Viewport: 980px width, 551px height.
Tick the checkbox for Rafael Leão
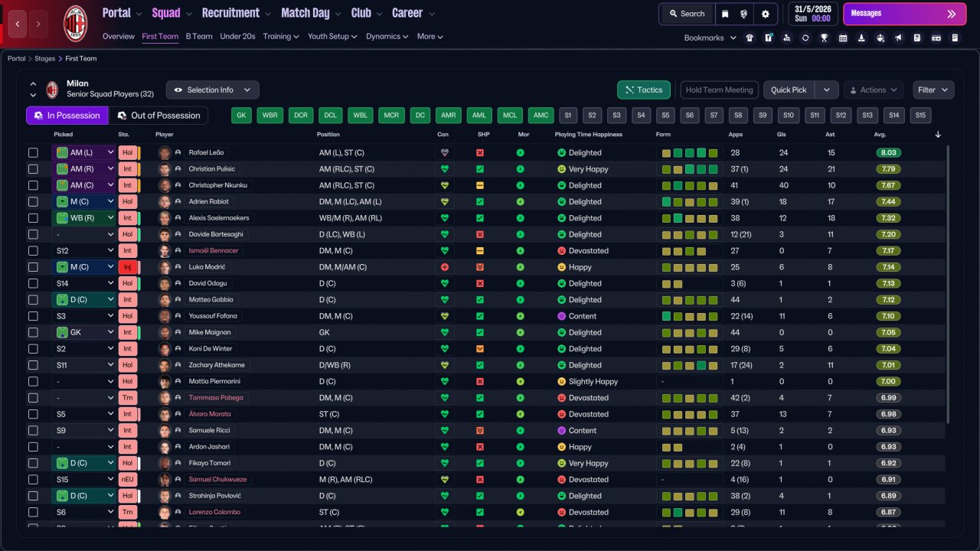tap(33, 153)
